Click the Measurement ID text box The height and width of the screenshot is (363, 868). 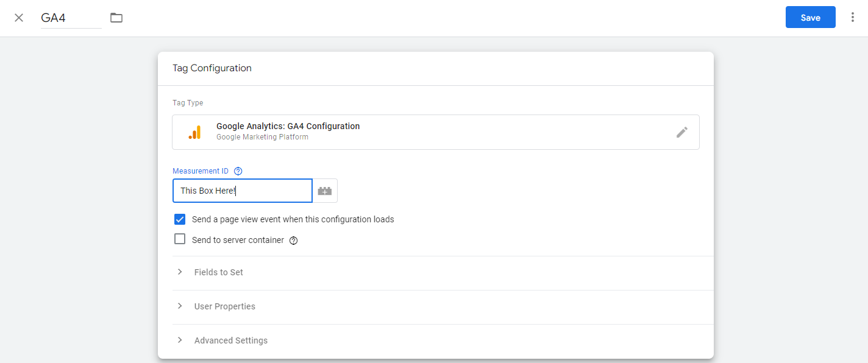click(243, 191)
